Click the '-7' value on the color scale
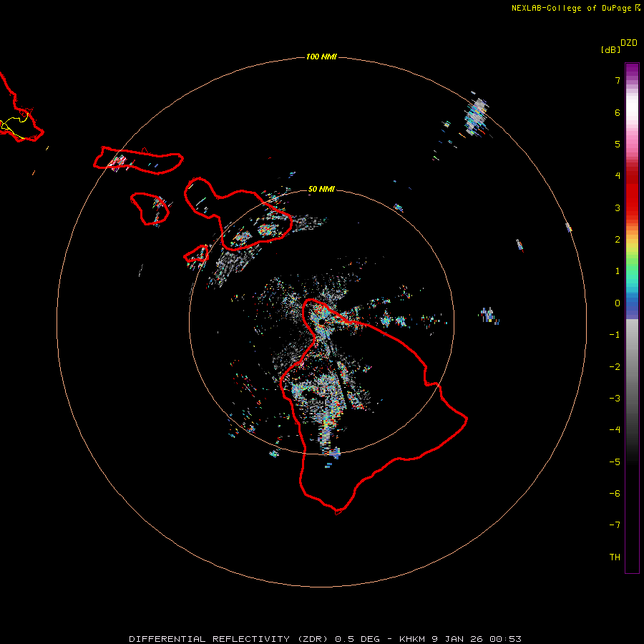 click(615, 525)
